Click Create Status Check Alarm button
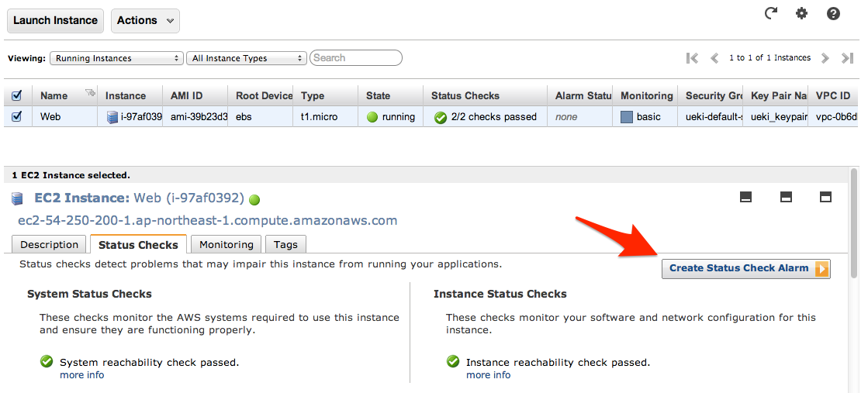Image resolution: width=868 pixels, height=393 pixels. click(x=745, y=268)
